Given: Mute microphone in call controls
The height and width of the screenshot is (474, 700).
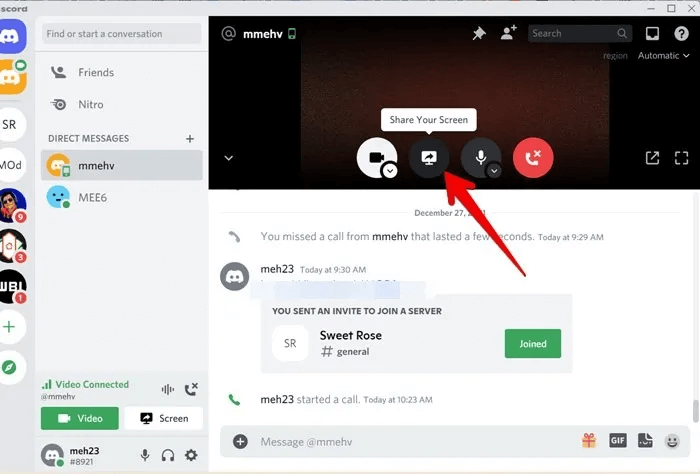Looking at the screenshot, I should 480,157.
